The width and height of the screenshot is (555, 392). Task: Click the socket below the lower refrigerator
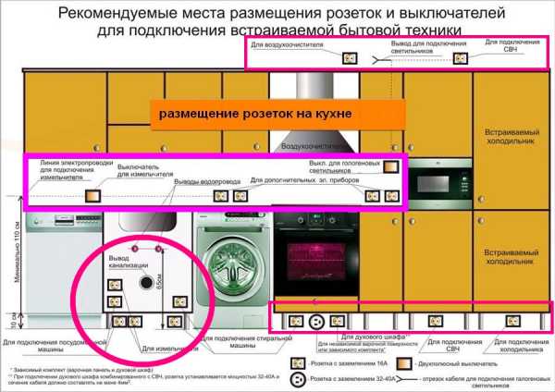click(x=511, y=321)
